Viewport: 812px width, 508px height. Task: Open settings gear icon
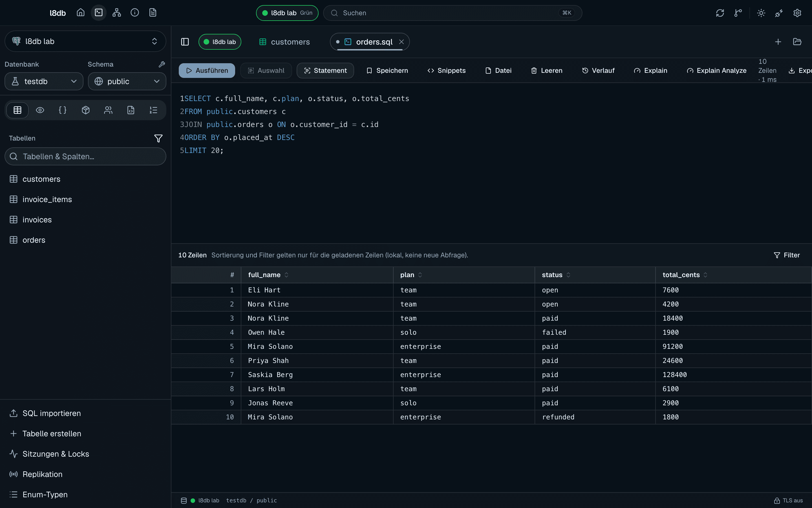797,13
